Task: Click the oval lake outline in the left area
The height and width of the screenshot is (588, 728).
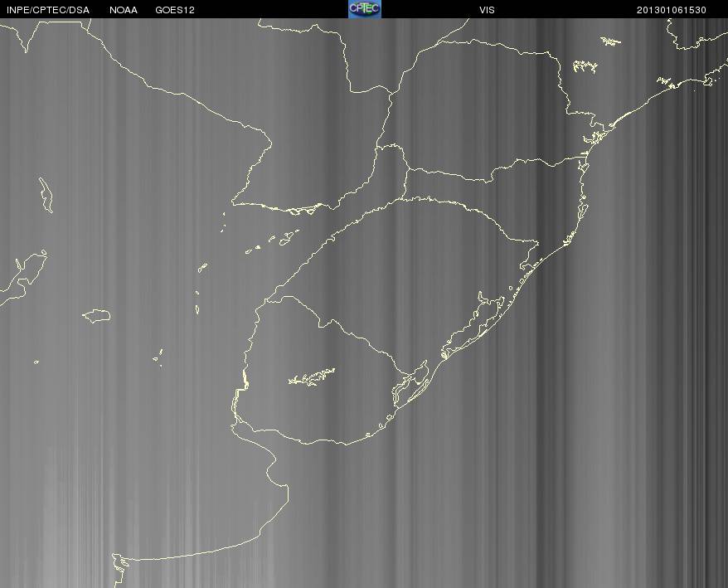Action: tap(97, 315)
